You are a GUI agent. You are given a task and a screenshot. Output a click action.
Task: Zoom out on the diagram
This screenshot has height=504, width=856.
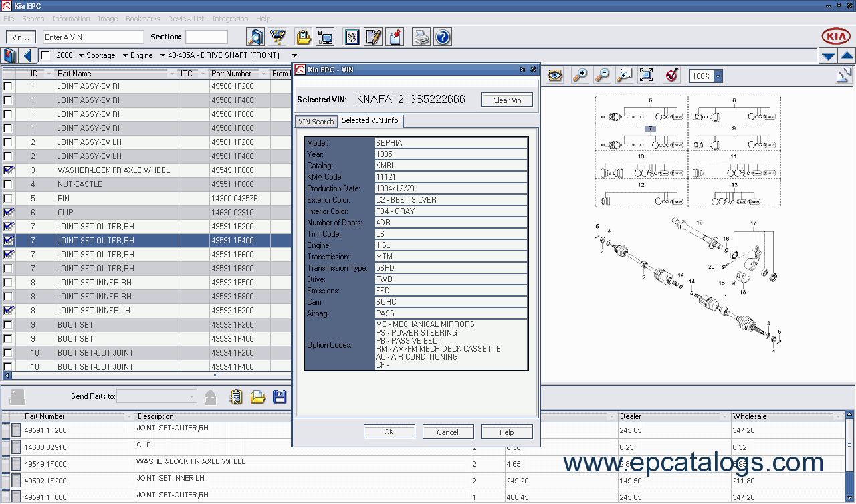(602, 76)
